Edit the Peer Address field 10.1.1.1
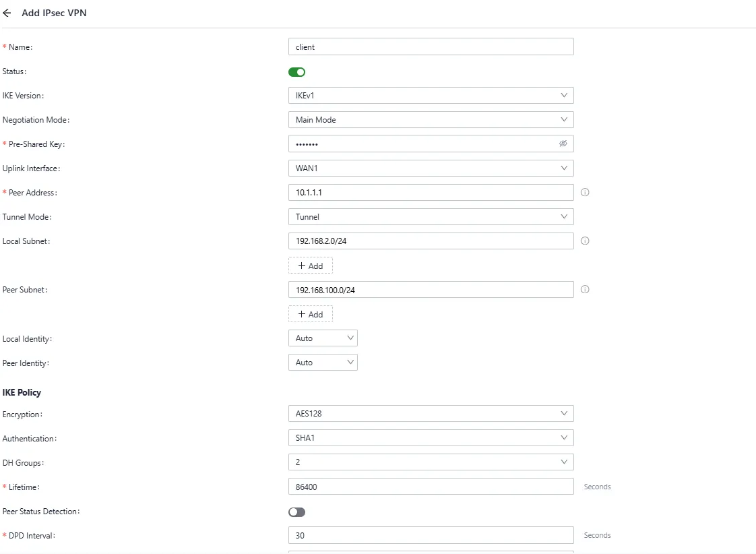Screen dimensions: 756x554 click(x=431, y=192)
